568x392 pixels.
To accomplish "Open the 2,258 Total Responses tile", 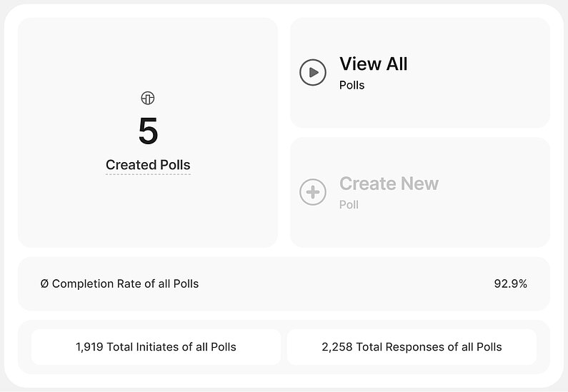I will coord(412,347).
